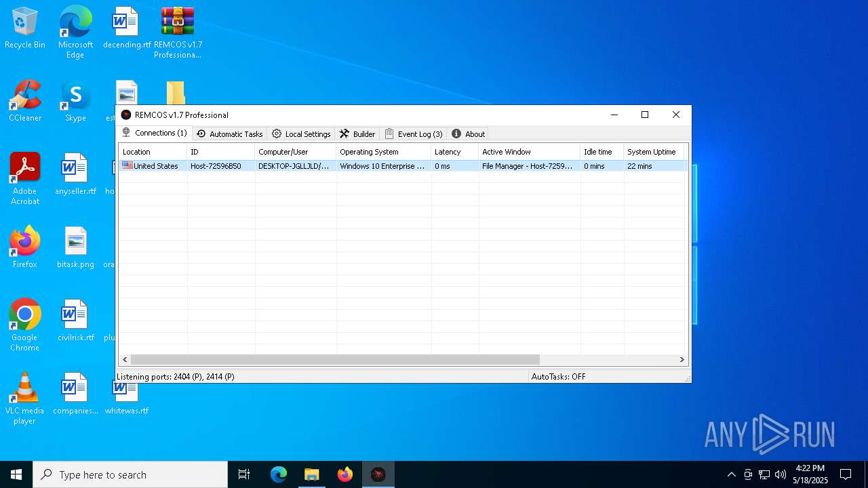Open File Explorer from the taskbar
This screenshot has width=868, height=488.
coord(312,474)
